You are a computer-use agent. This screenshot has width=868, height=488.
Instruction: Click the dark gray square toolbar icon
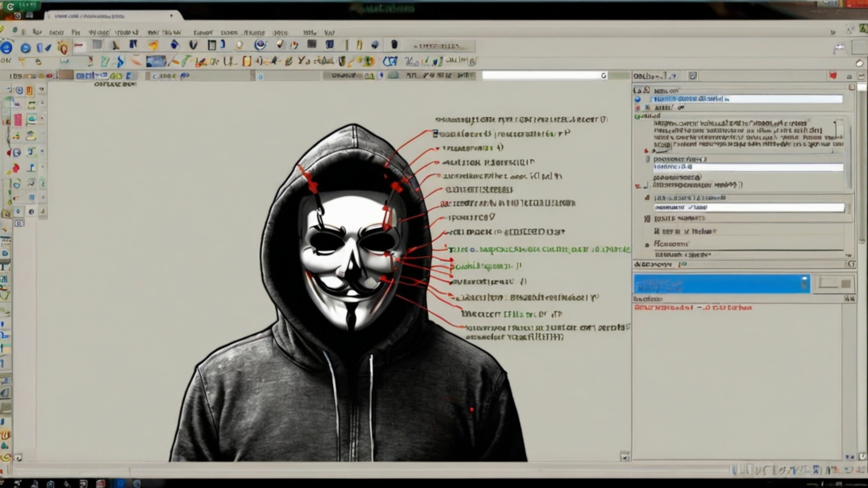tap(311, 44)
